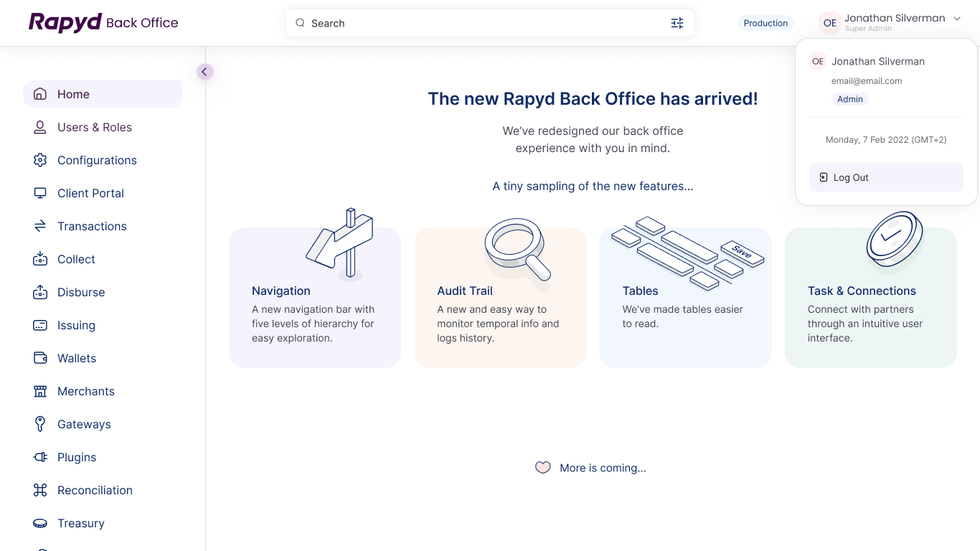Click the OE avatar in top header
The width and height of the screenshot is (980, 551).
pyautogui.click(x=830, y=23)
